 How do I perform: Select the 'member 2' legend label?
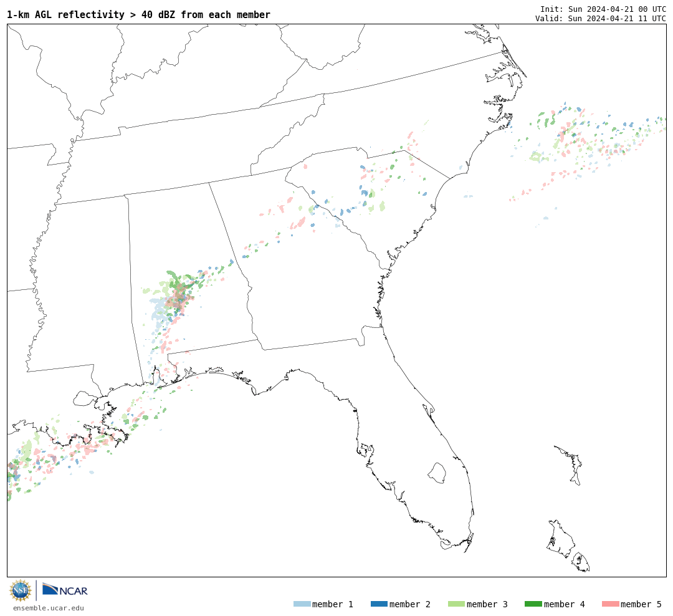pos(410,604)
